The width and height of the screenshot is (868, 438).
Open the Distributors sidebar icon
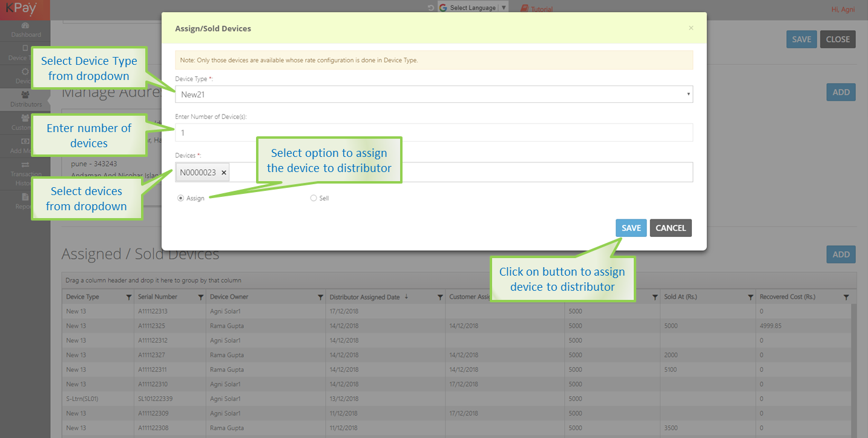[x=25, y=95]
